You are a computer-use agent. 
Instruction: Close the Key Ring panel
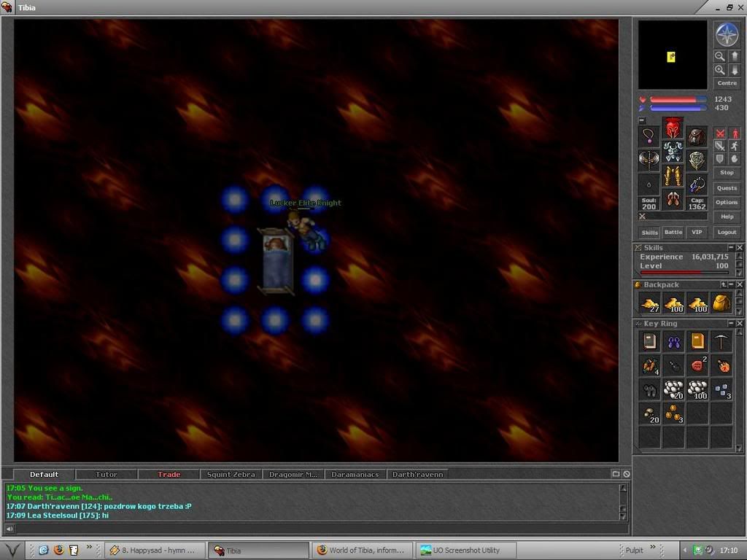click(740, 323)
